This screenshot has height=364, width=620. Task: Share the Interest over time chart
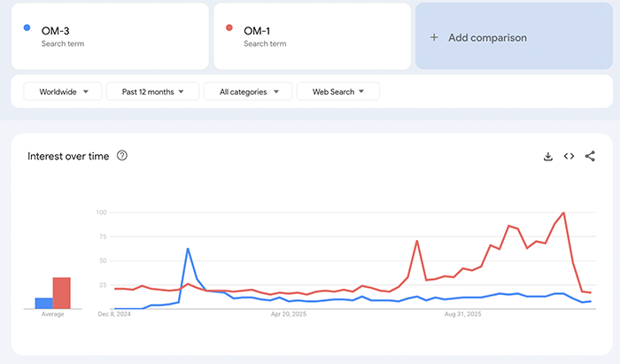click(590, 156)
